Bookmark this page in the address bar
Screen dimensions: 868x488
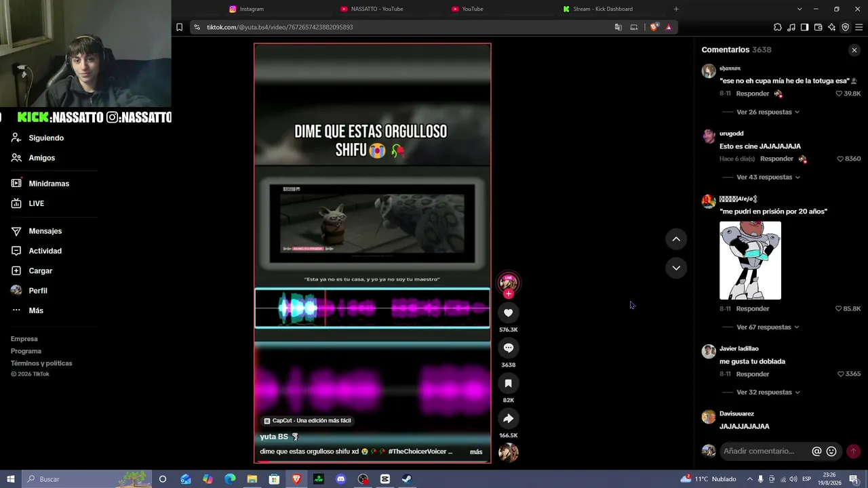pyautogui.click(x=179, y=27)
